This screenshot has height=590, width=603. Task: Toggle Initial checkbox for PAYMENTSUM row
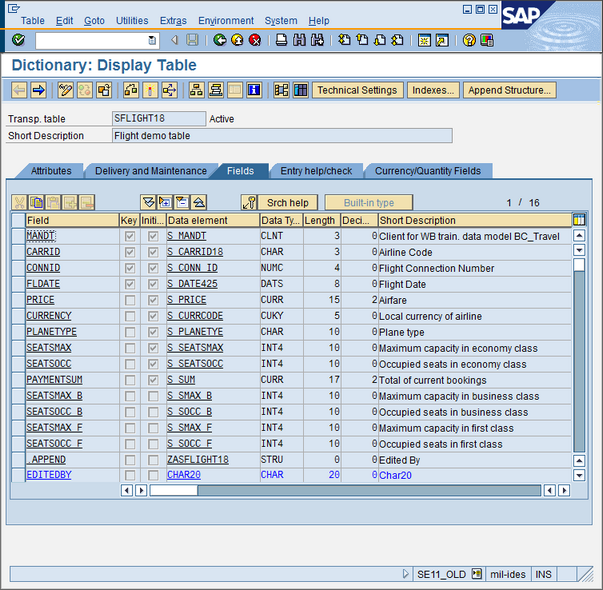tap(153, 380)
